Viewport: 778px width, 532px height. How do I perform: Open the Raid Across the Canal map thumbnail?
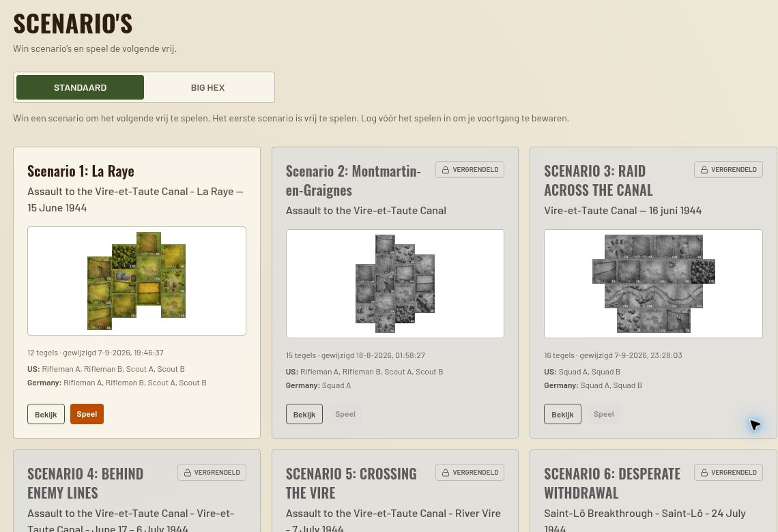(x=654, y=284)
